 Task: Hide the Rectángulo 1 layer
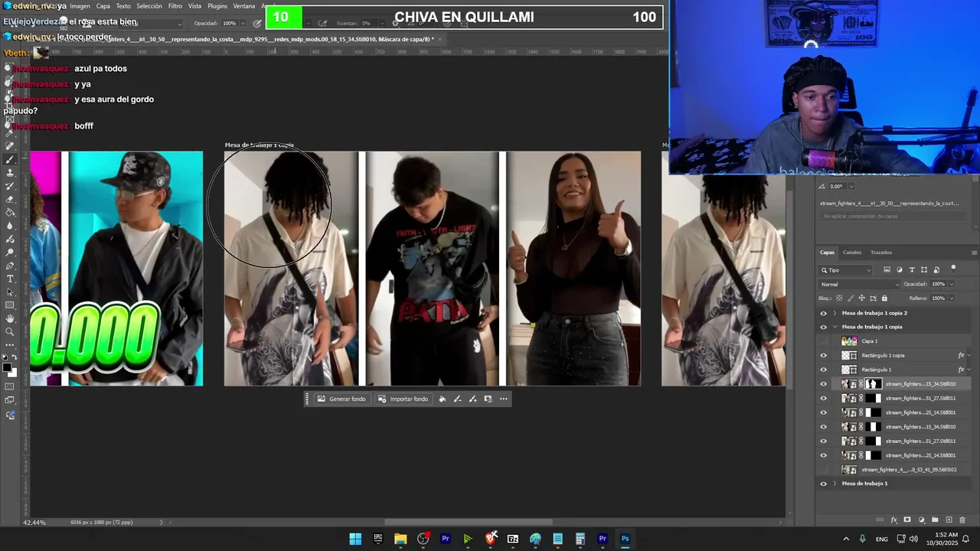click(x=824, y=370)
